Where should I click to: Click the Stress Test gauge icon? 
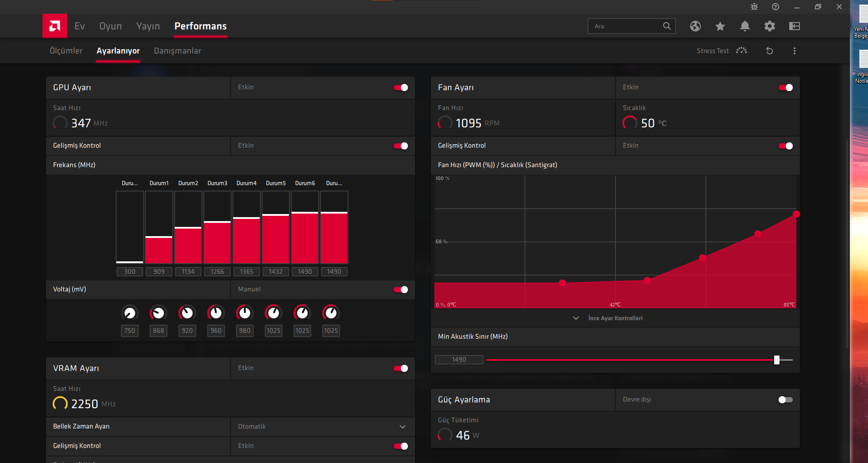coord(741,50)
